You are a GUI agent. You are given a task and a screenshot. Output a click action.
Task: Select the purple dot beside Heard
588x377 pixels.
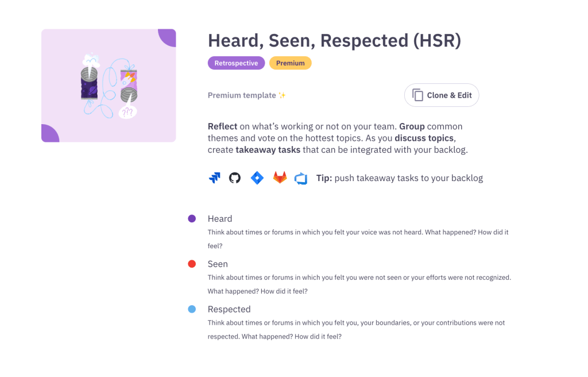click(x=192, y=218)
